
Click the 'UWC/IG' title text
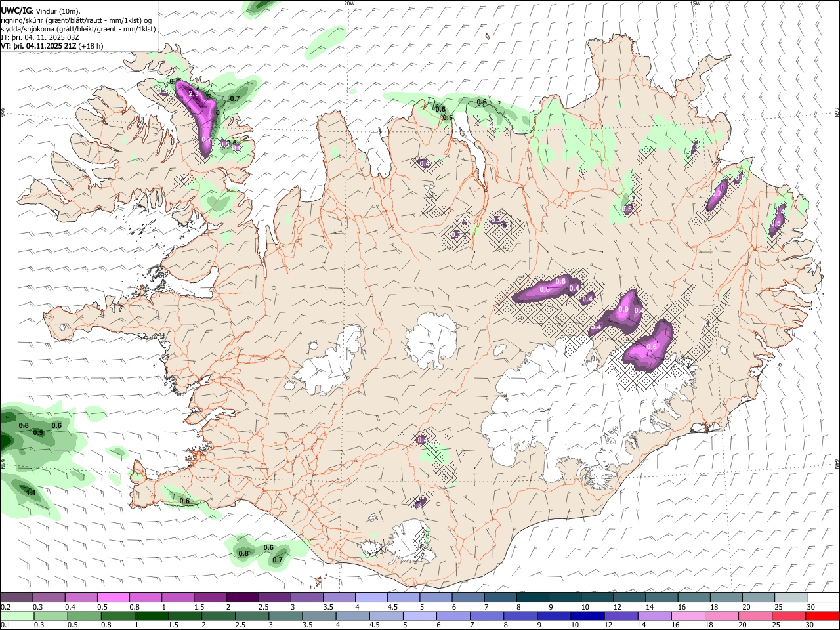pyautogui.click(x=16, y=11)
